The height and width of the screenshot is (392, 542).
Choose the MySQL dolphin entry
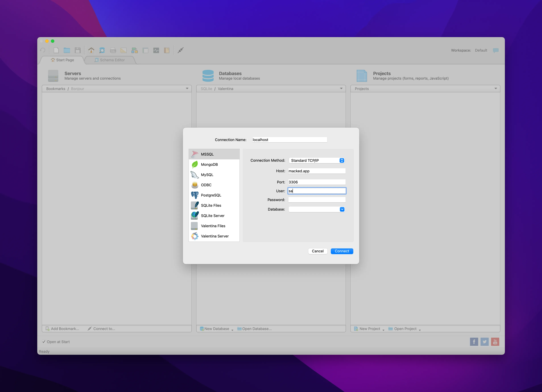207,175
